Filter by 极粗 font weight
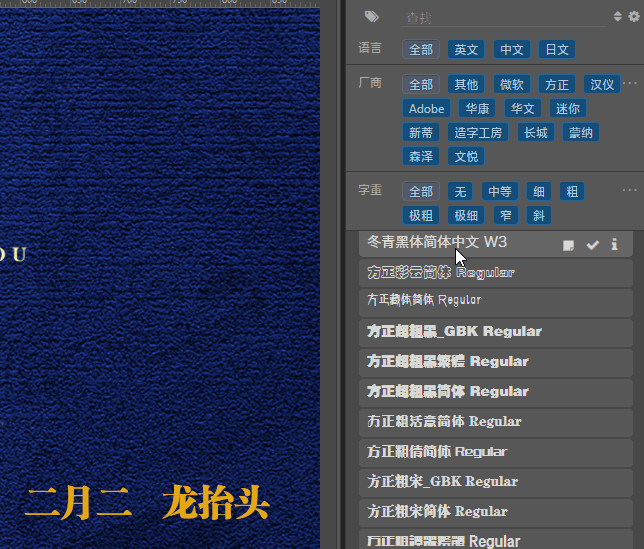 (x=421, y=215)
